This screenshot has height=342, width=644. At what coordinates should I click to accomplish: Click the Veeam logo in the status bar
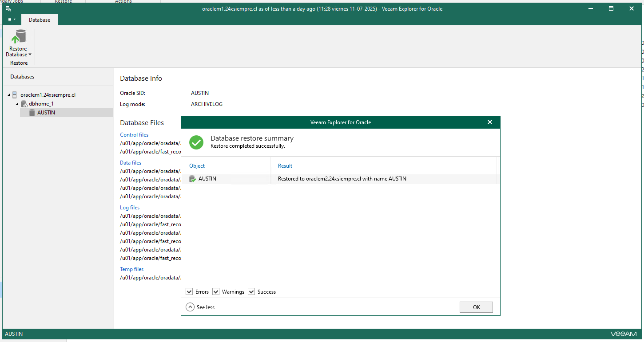623,334
